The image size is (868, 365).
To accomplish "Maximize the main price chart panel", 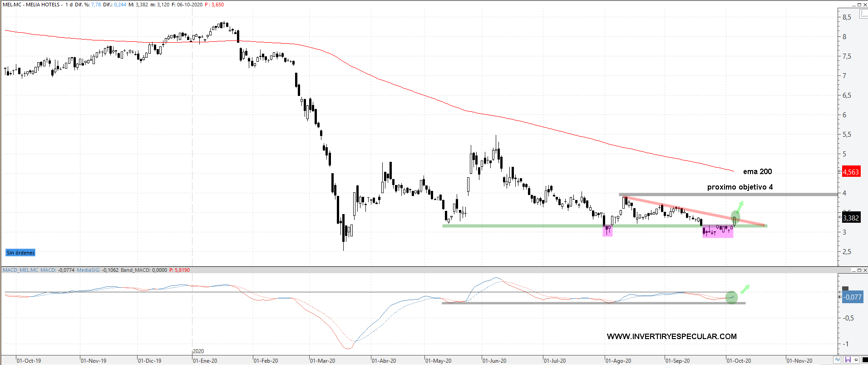I will [x=859, y=5].
